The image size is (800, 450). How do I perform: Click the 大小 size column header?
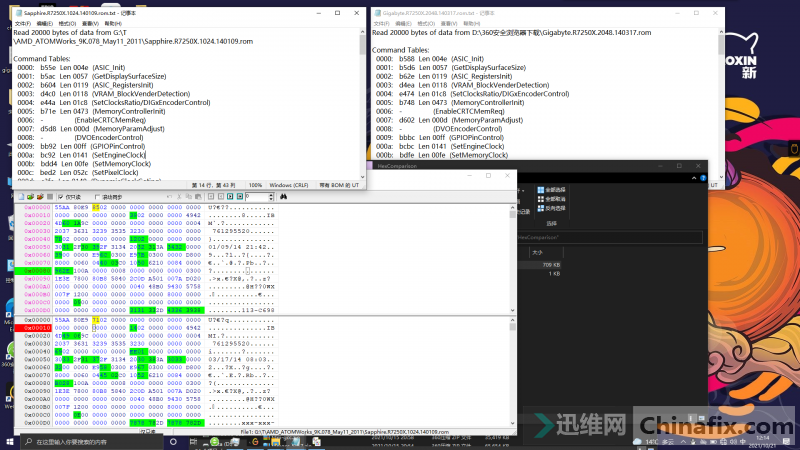[x=537, y=254]
